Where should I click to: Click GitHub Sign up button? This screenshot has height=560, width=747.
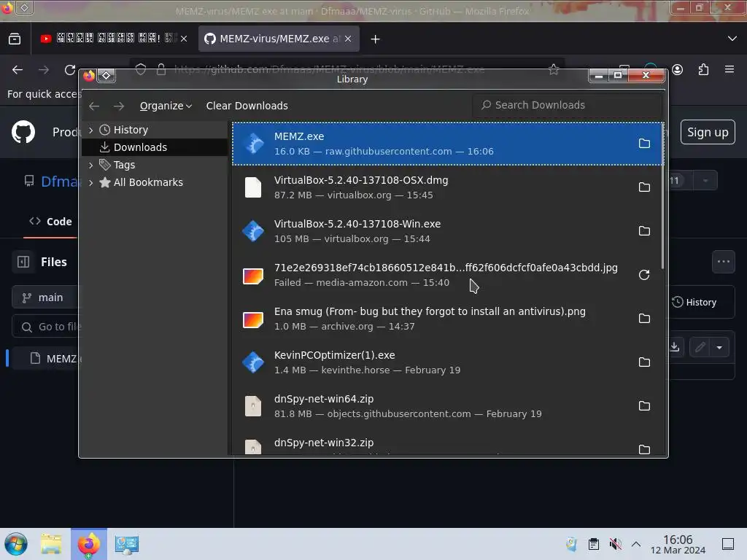point(708,133)
